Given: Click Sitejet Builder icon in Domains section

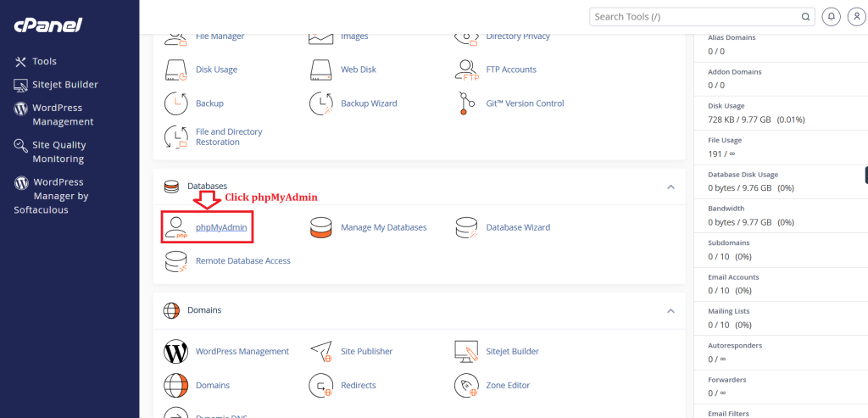Looking at the screenshot, I should 466,352.
